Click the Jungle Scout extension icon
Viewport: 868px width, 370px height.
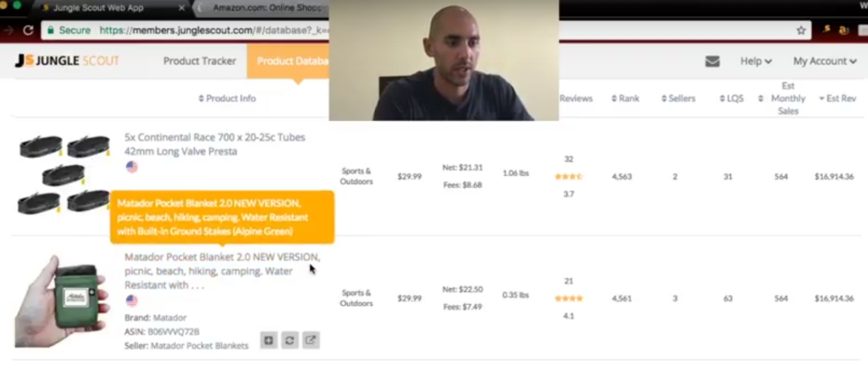coord(827,30)
